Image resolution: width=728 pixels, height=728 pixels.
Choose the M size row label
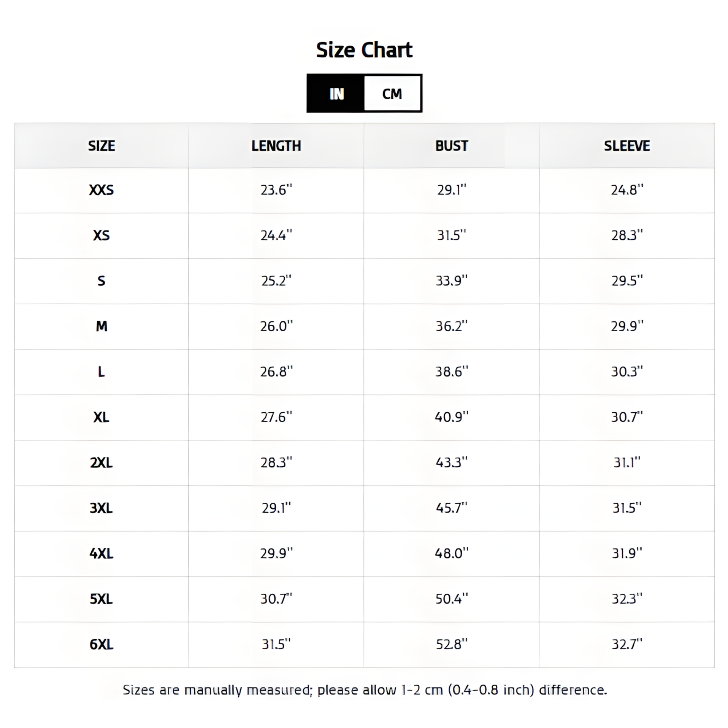point(101,326)
